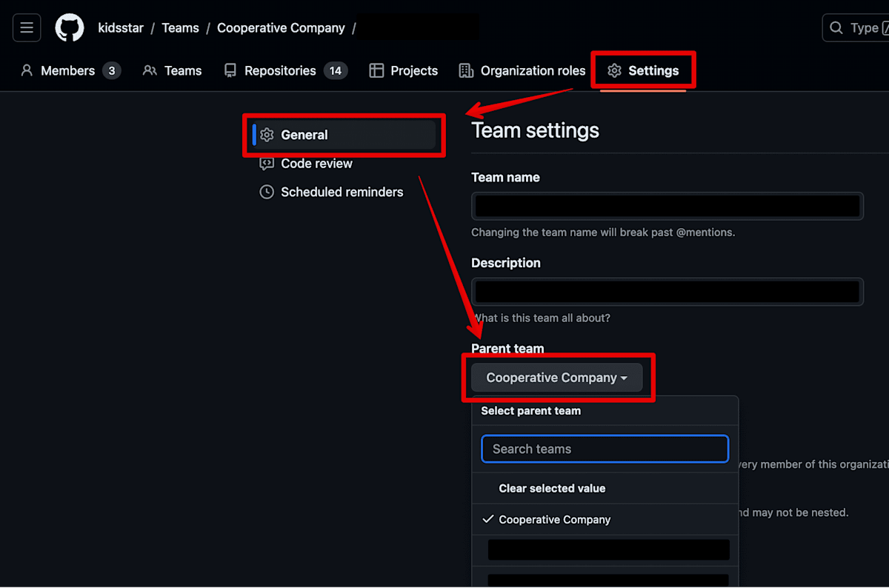The image size is (889, 588).
Task: Click the Members person icon
Action: (27, 71)
